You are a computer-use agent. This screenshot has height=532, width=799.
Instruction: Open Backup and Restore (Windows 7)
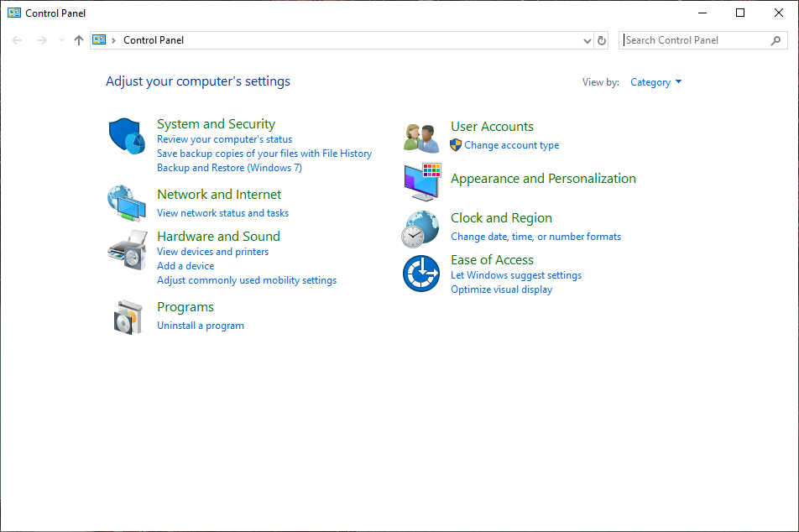pyautogui.click(x=229, y=168)
